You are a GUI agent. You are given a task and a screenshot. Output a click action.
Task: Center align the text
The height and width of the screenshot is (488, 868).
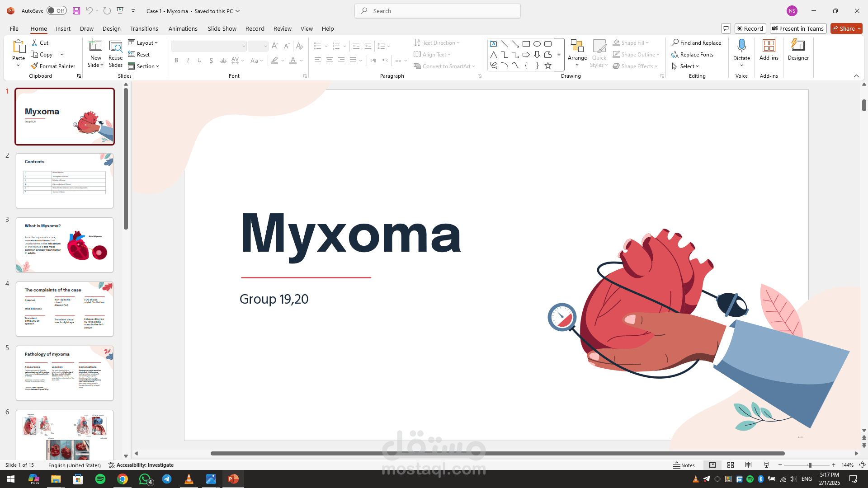click(330, 61)
